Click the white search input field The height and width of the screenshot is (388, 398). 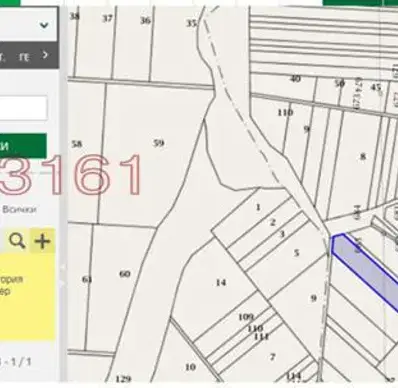point(23,108)
